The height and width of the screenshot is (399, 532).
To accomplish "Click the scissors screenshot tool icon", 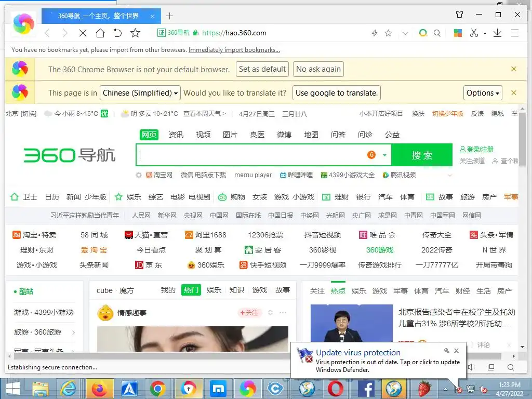I will click(x=474, y=33).
